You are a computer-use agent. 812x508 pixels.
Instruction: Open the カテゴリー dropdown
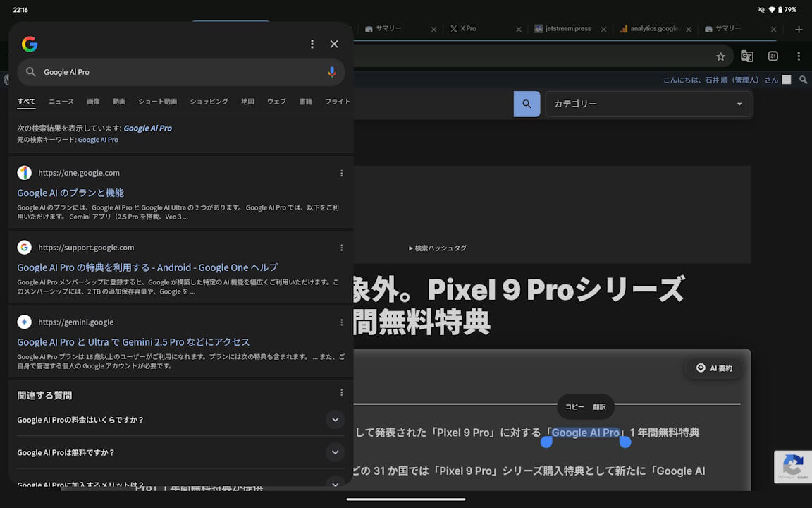[648, 104]
